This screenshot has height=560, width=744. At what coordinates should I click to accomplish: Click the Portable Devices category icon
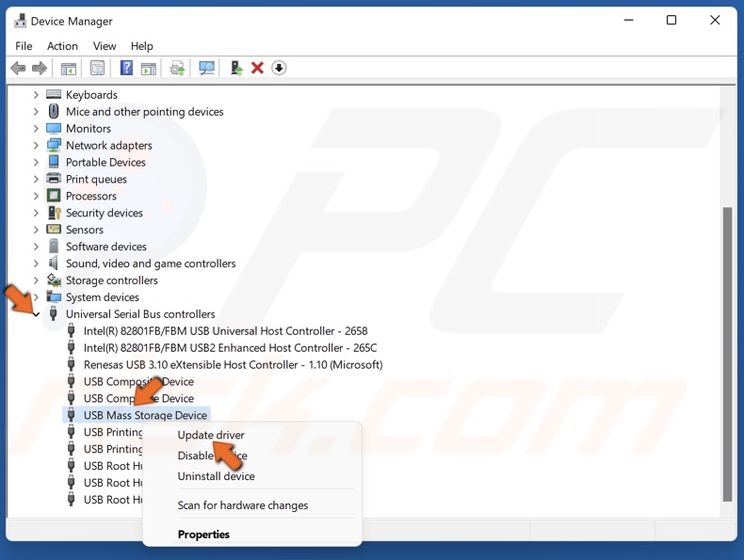pos(54,162)
